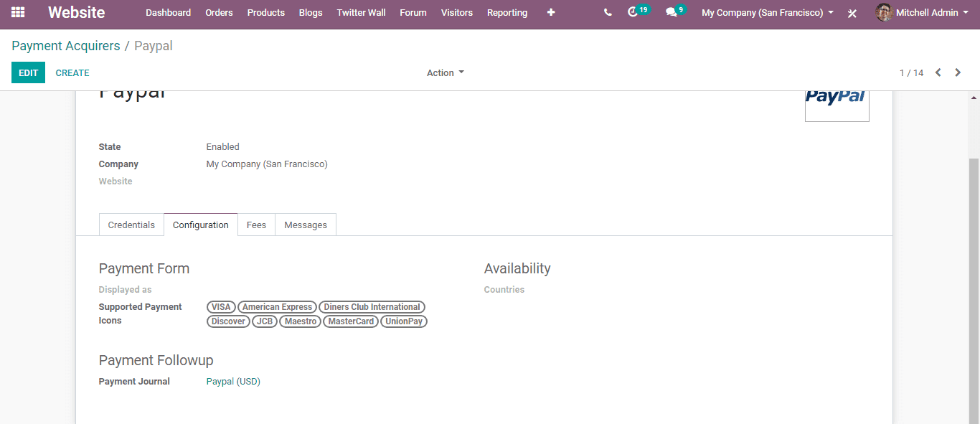Open the Blogs menu
This screenshot has height=424, width=980.
311,12
